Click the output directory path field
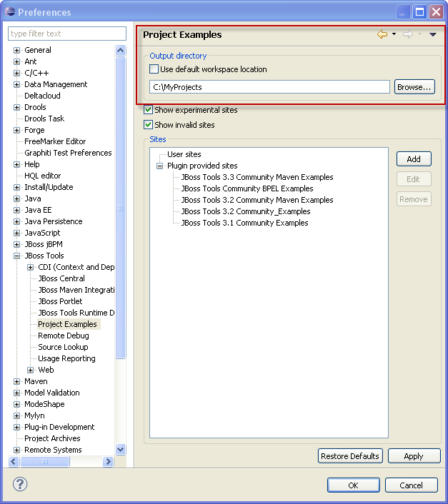 click(269, 87)
